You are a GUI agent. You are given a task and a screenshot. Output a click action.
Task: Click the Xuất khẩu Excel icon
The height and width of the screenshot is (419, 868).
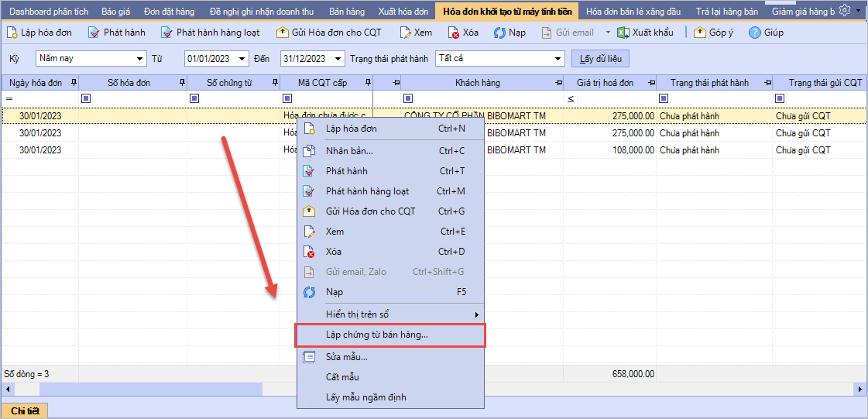pyautogui.click(x=623, y=33)
